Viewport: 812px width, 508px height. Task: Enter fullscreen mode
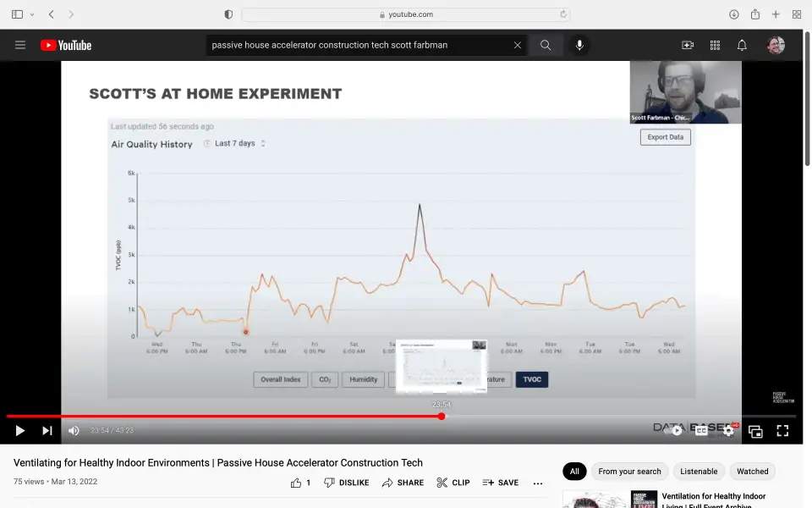coord(782,431)
